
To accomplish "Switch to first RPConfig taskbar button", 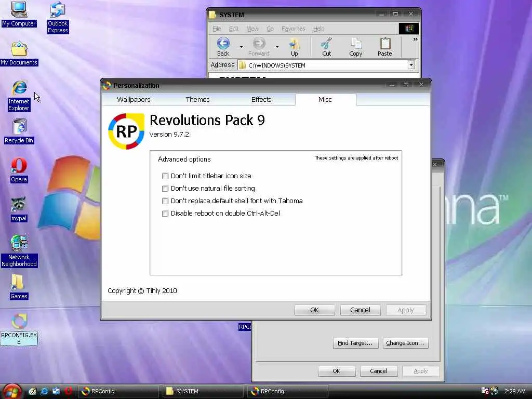I will click(118, 391).
